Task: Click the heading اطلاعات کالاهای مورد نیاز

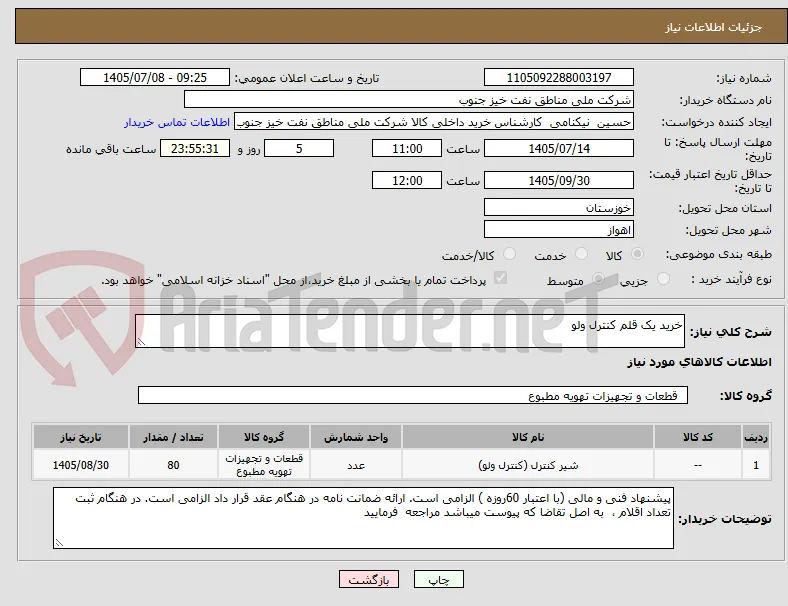Action: pos(699,362)
